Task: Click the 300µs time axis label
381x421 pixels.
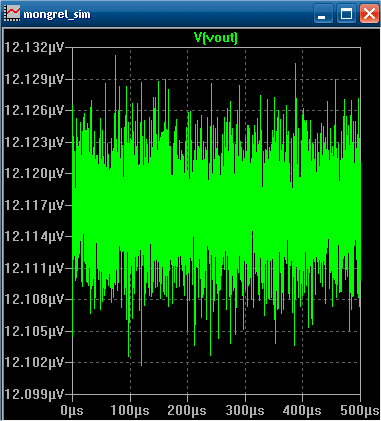Action: tap(245, 411)
